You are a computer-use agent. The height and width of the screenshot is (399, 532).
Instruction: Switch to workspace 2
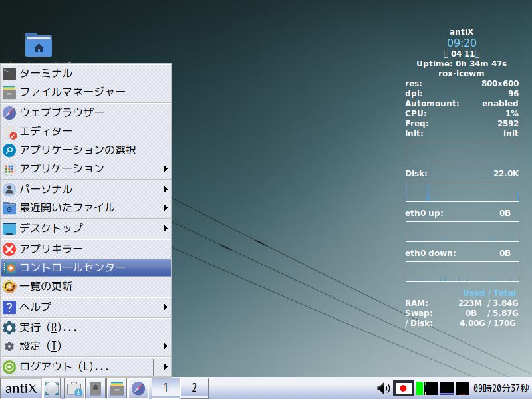click(194, 388)
